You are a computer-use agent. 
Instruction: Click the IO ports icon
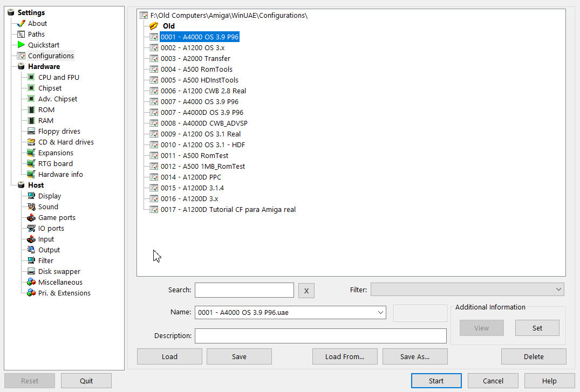click(31, 228)
